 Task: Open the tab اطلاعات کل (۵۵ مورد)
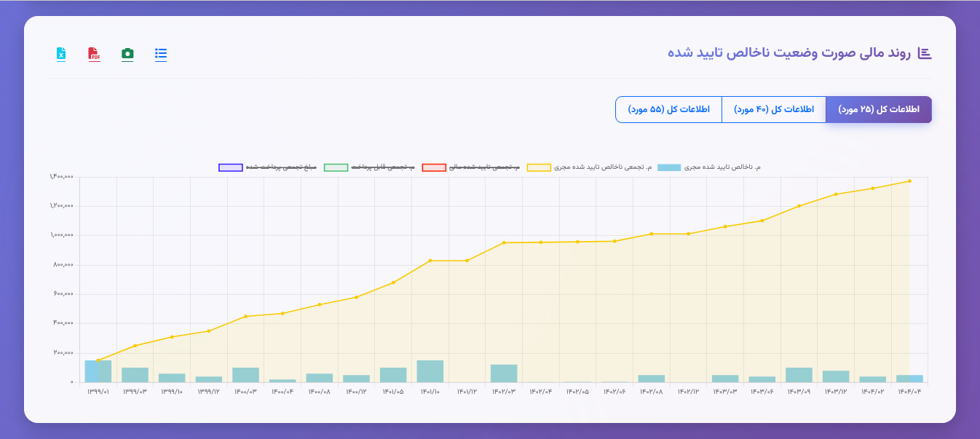pos(668,109)
